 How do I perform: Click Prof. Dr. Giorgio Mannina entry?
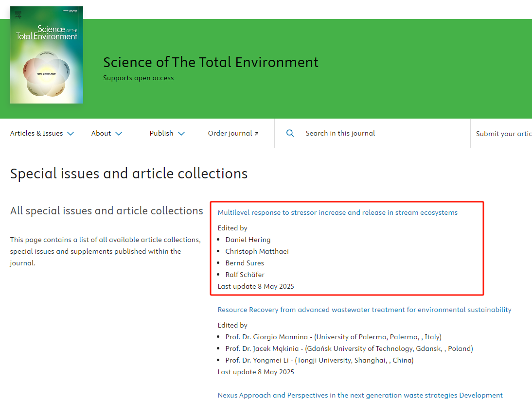point(333,337)
